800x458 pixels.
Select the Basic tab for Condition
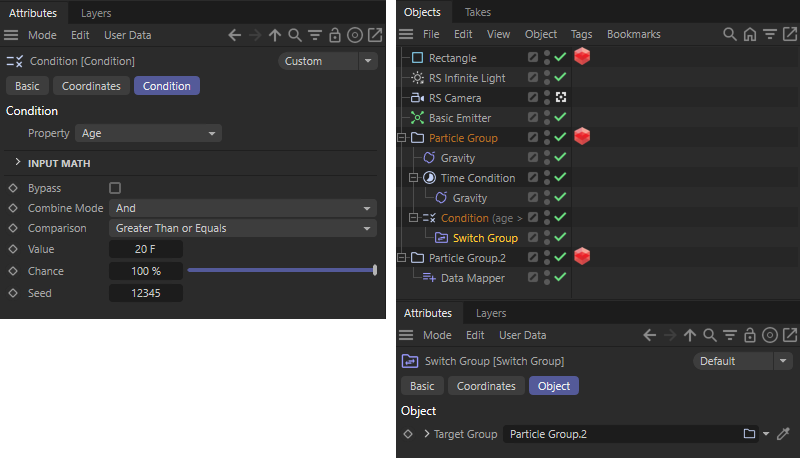click(27, 86)
